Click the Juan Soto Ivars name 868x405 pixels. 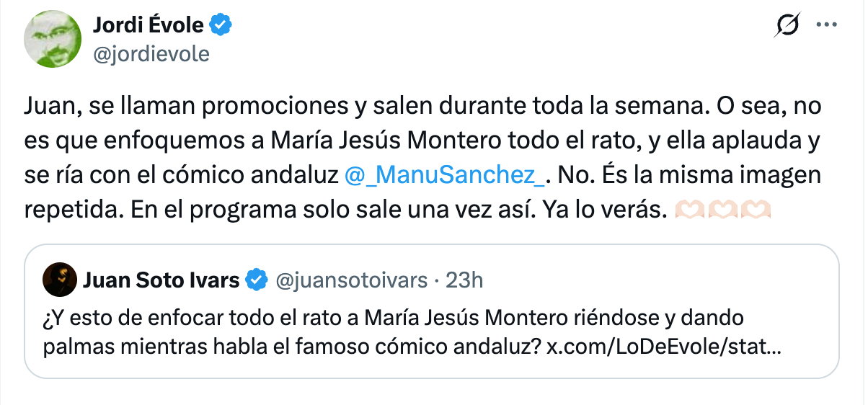pos(161,280)
